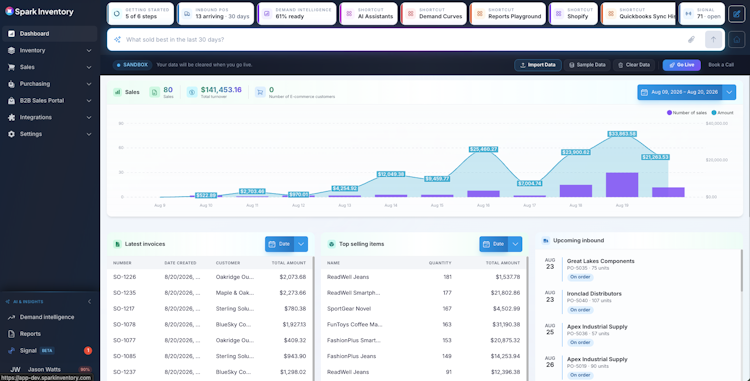Click the Spark Inventory logo icon

tap(9, 11)
